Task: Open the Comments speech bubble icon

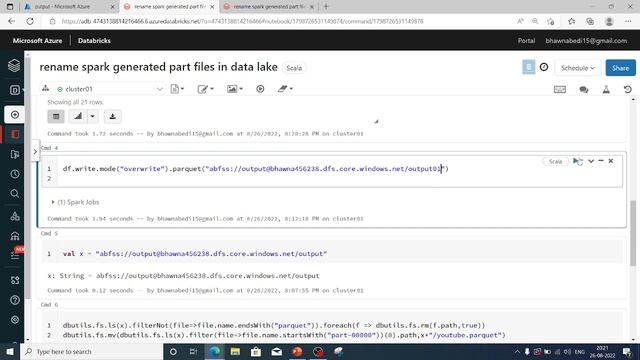Action: pyautogui.click(x=584, y=89)
